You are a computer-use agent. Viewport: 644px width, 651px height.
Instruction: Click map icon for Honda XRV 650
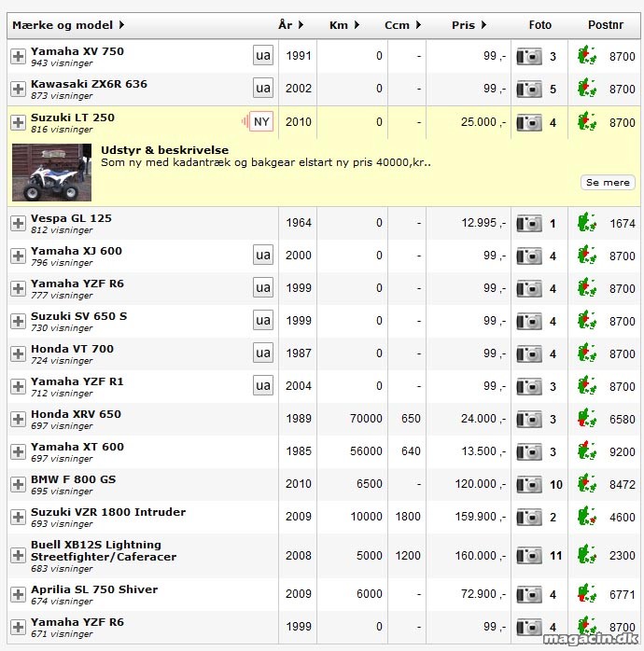(x=587, y=419)
